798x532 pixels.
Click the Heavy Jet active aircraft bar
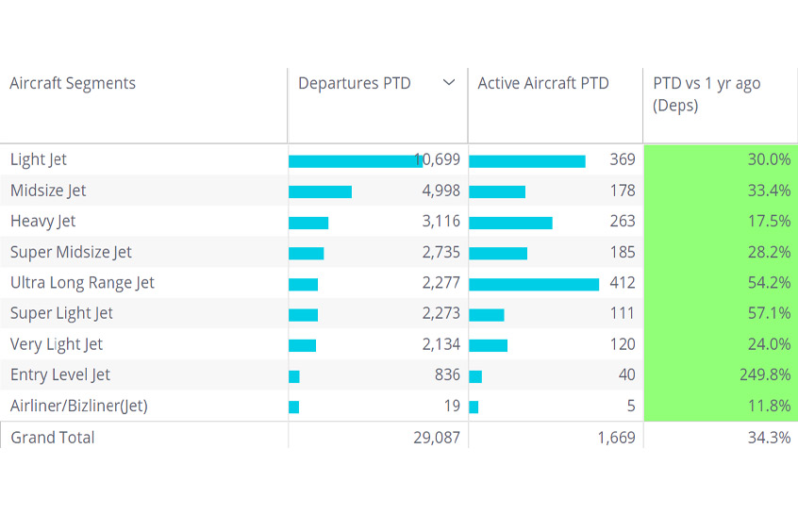pos(510,222)
